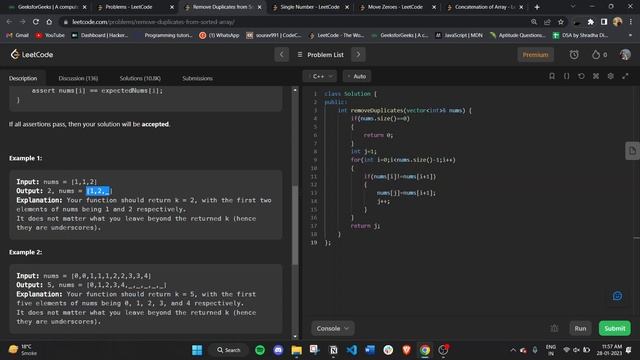Click the Run button
The width and height of the screenshot is (640, 360).
tap(580, 328)
